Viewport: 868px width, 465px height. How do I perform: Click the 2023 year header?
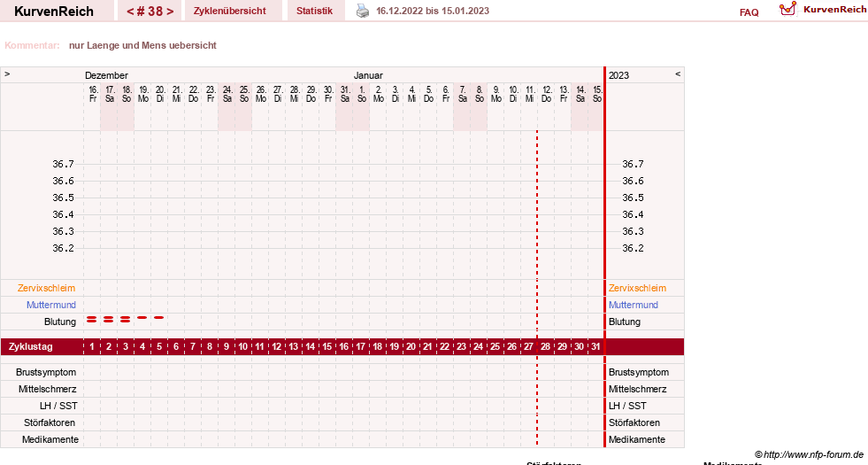618,75
